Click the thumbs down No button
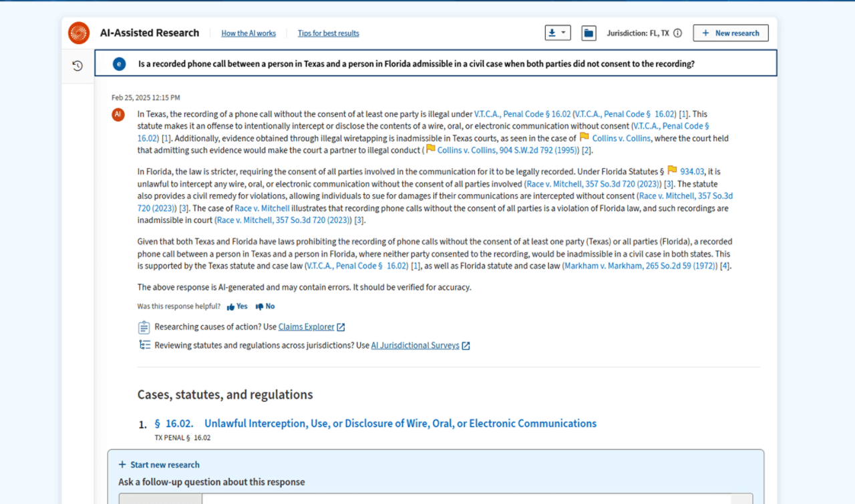 pyautogui.click(x=265, y=306)
